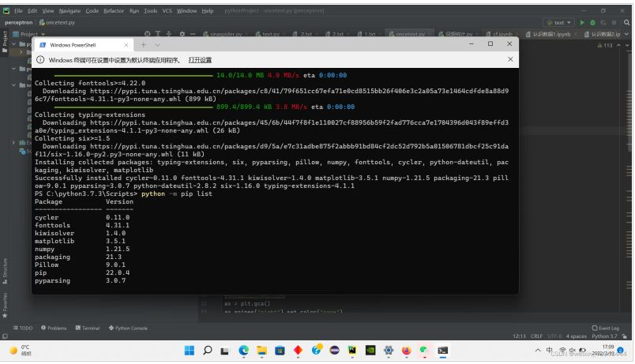Open Search Everywhere magnifier in PyCharm
Image resolution: width=635 pixels, height=364 pixels.
pyautogui.click(x=626, y=23)
